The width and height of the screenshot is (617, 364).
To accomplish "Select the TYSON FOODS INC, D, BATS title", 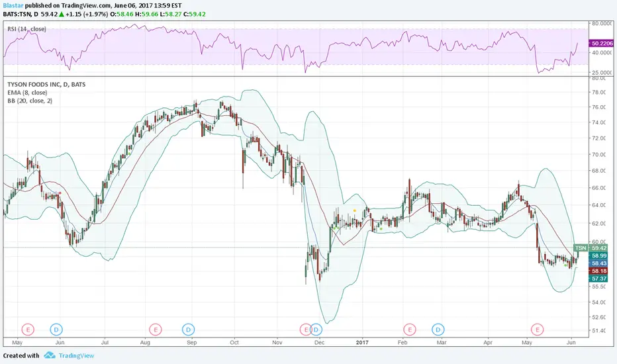I will pyautogui.click(x=46, y=84).
